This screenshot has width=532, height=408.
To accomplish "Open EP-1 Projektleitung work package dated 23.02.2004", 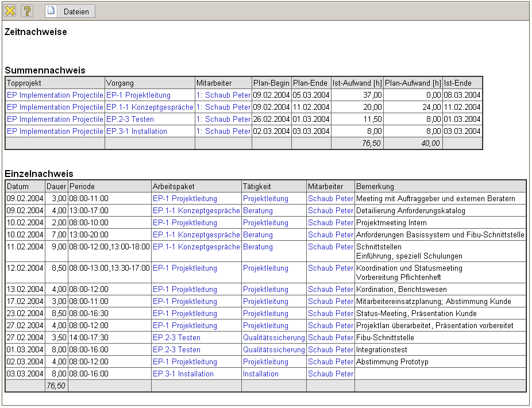I will tap(184, 314).
